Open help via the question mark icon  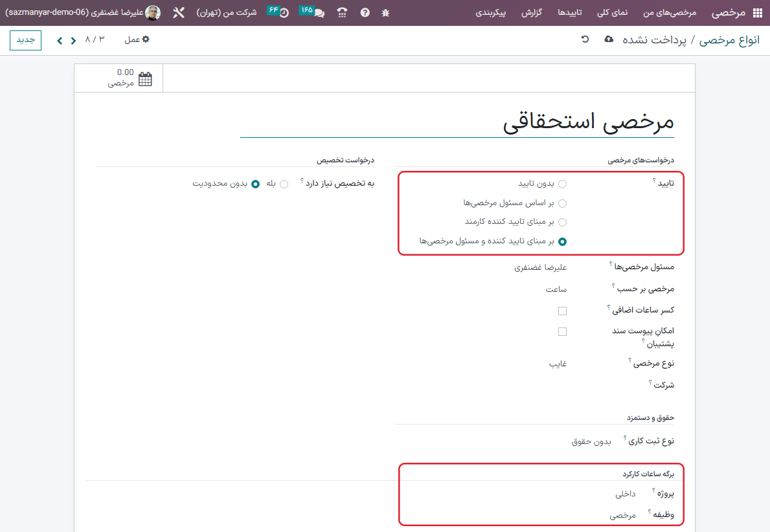pyautogui.click(x=365, y=12)
